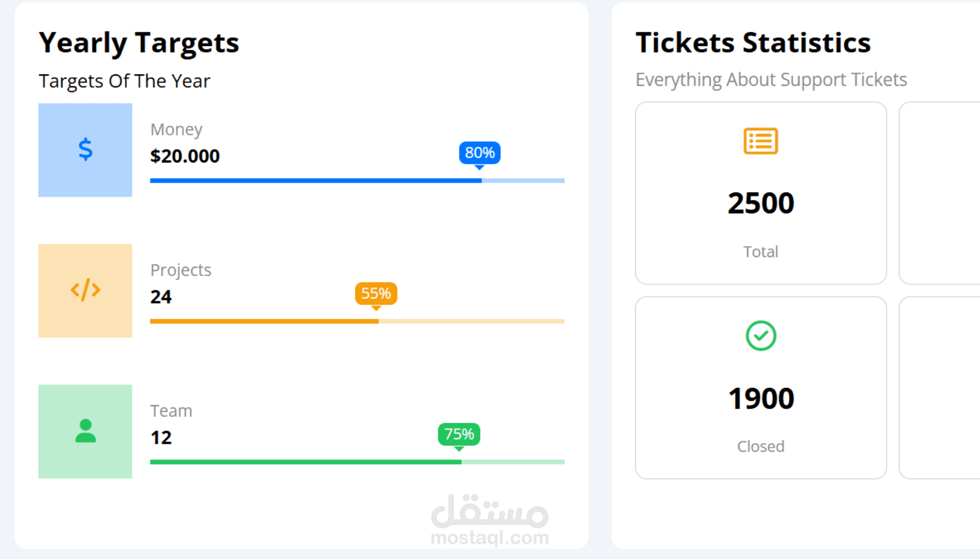Image resolution: width=980 pixels, height=559 pixels.
Task: Select the 1900 closed tickets number
Action: [760, 398]
